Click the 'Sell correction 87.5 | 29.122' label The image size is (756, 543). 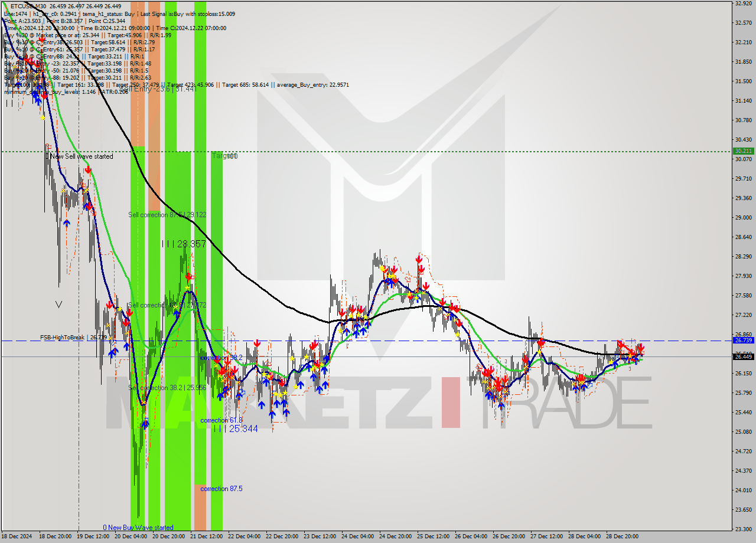[167, 214]
